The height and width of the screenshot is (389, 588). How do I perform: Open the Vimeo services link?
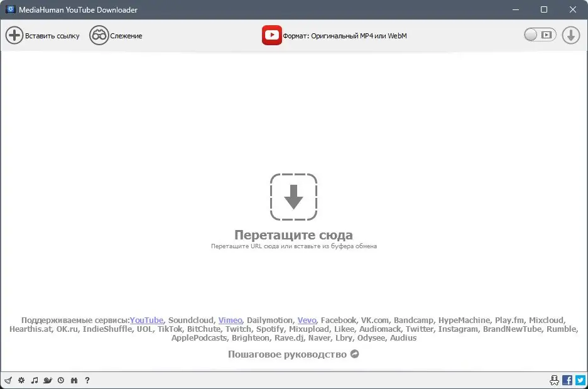(230, 320)
